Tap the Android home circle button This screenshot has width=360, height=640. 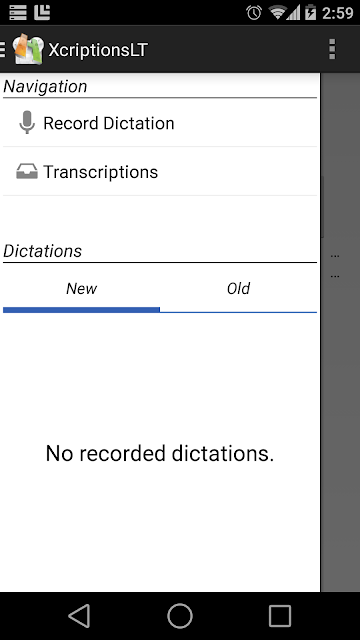click(180, 616)
